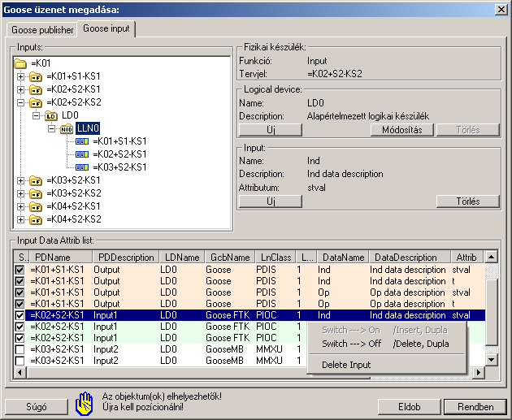Check the first =K03+S2-KS1 Input2 row
512x420 pixels.
20,349
